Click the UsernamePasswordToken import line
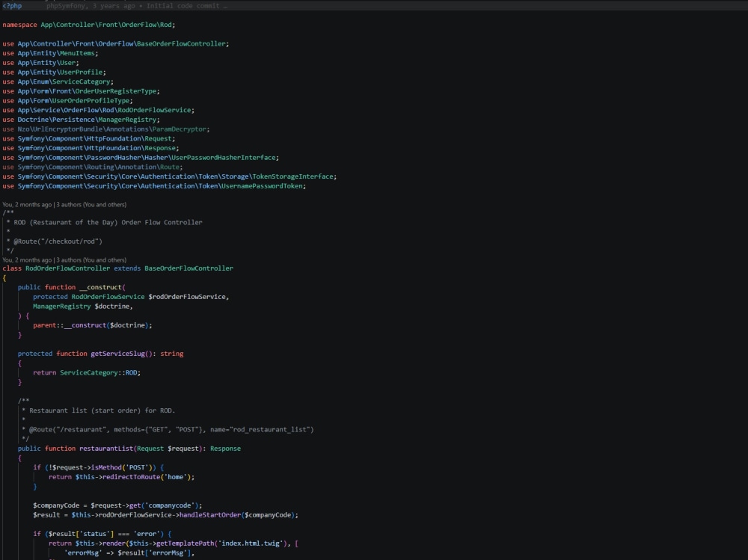Viewport: 748px width, 560px height. pyautogui.click(x=154, y=186)
